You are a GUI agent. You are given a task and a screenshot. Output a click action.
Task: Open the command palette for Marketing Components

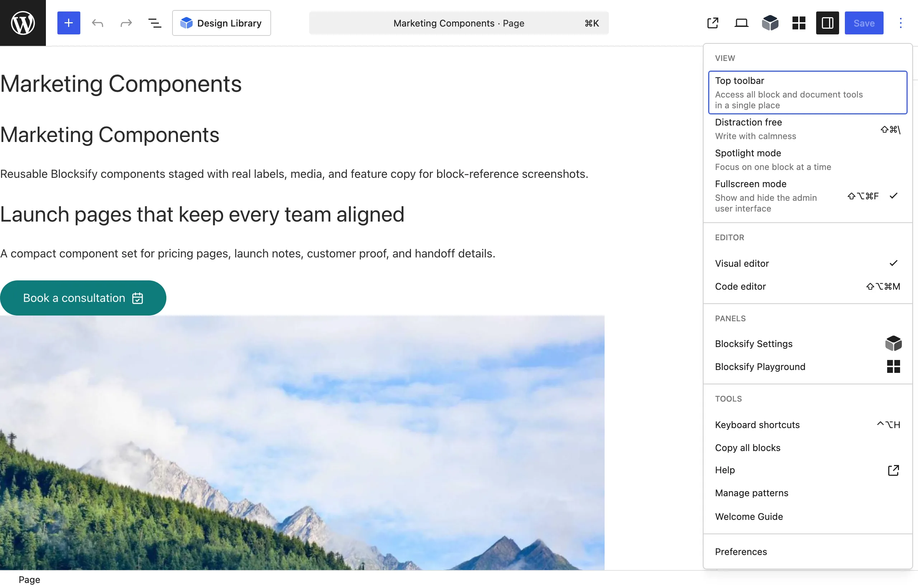tap(459, 23)
